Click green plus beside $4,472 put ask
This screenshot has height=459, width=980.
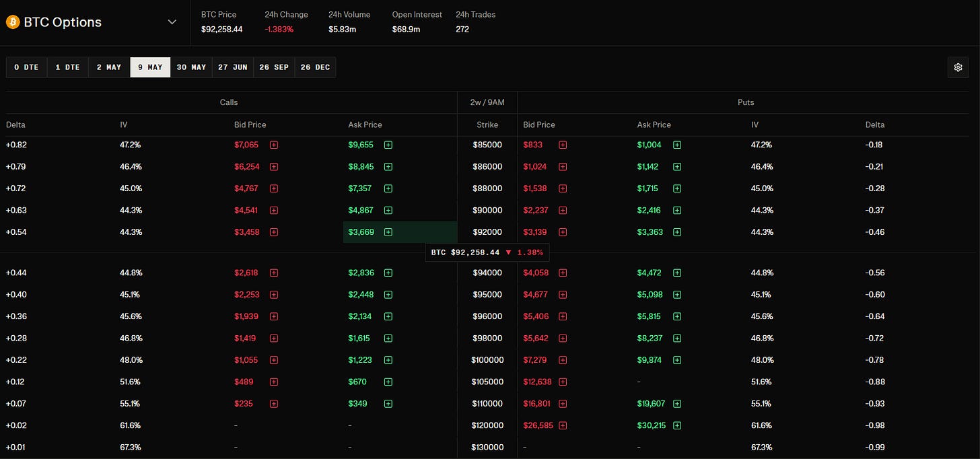677,273
